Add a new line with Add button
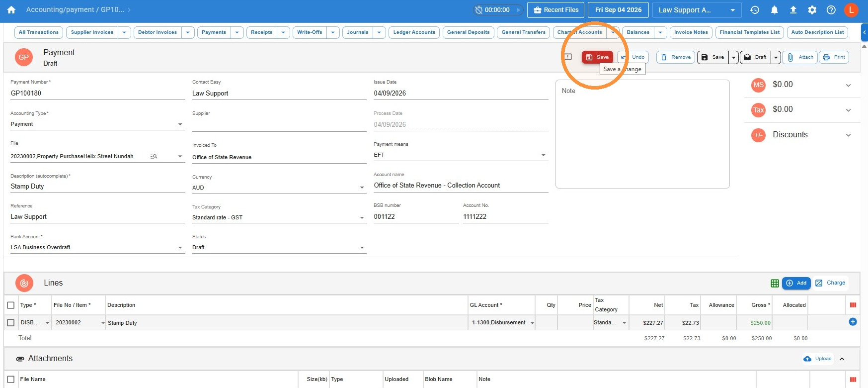The width and height of the screenshot is (868, 388). (796, 283)
